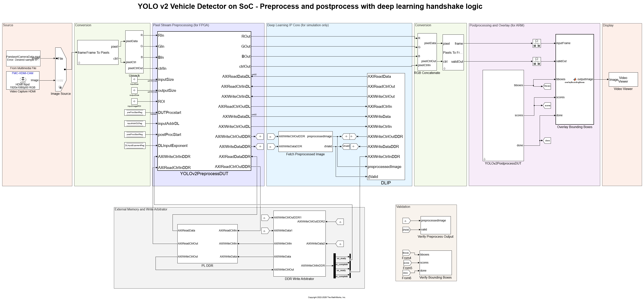Toggle the File input on Image Source

click(x=59, y=59)
